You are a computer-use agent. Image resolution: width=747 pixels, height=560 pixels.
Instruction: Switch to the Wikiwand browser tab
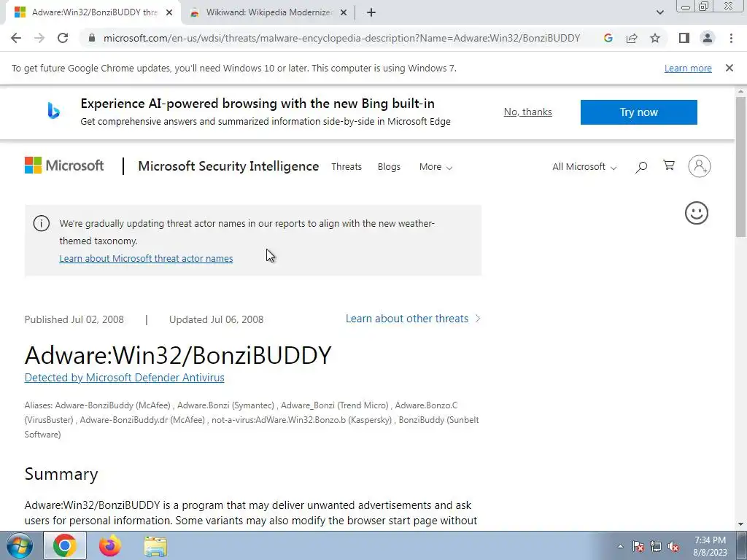tap(269, 13)
